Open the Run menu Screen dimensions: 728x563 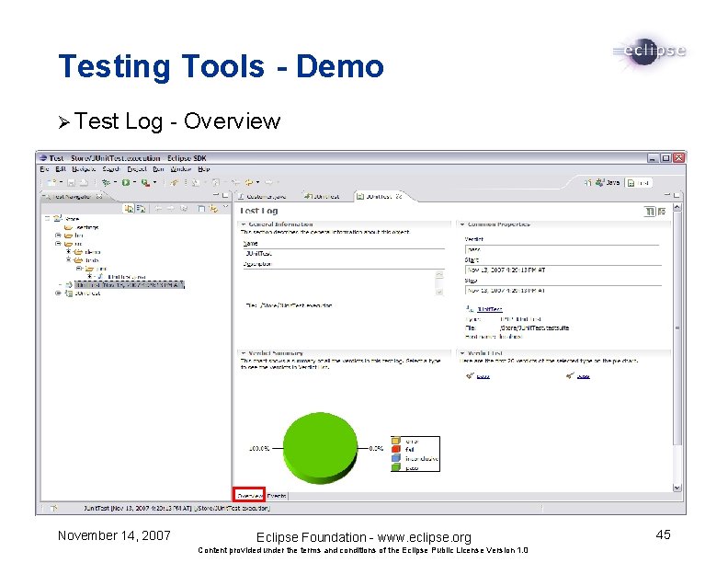point(158,169)
